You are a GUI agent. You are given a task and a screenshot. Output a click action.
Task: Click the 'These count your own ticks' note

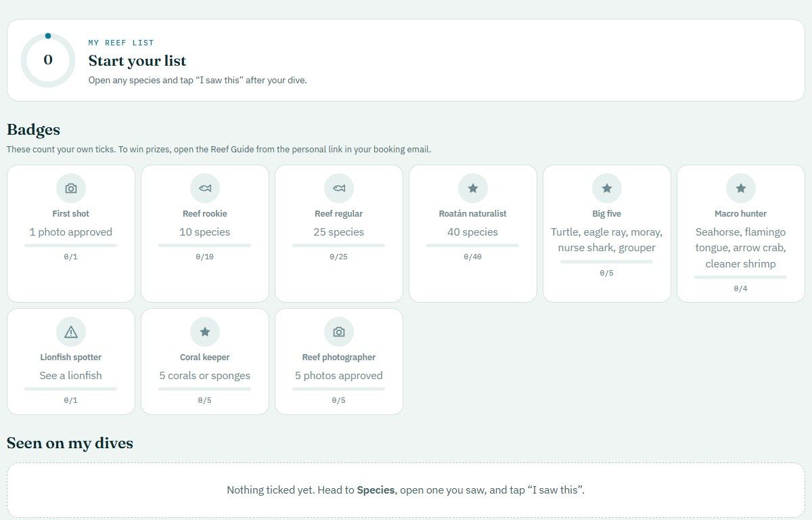(219, 149)
